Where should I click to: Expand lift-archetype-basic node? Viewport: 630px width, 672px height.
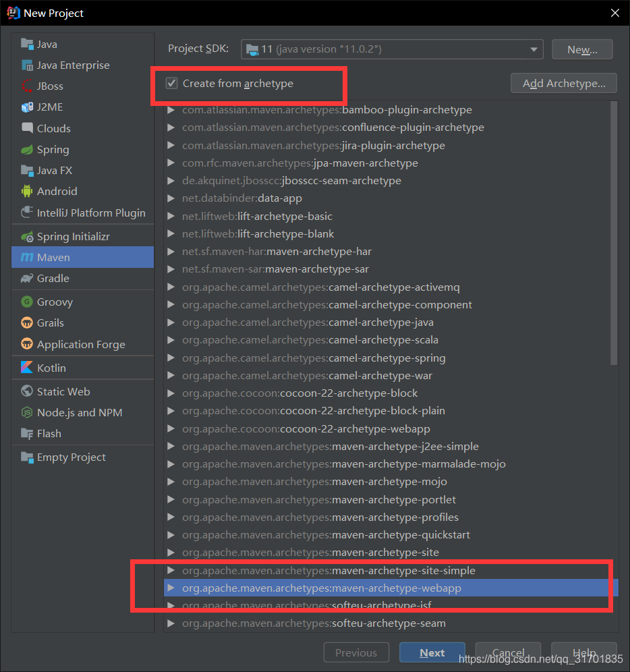tap(171, 216)
